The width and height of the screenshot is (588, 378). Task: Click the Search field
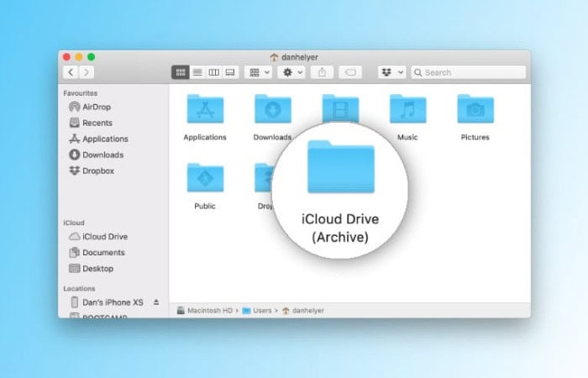[469, 72]
